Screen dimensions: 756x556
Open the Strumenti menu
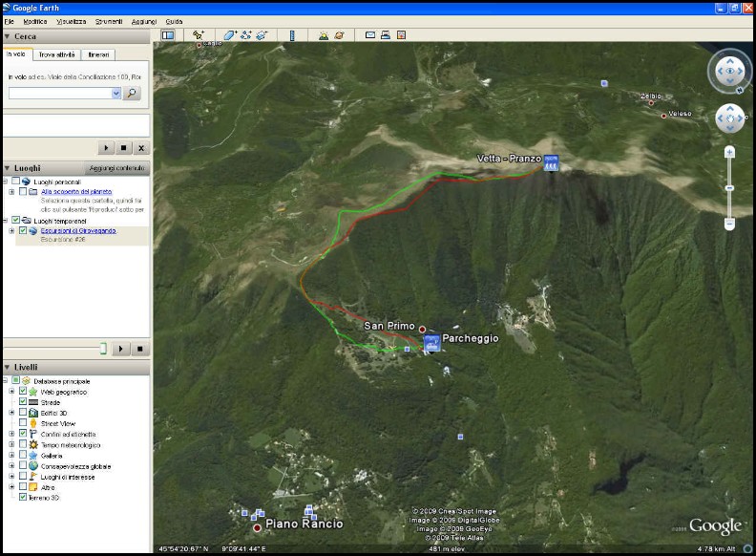[109, 21]
